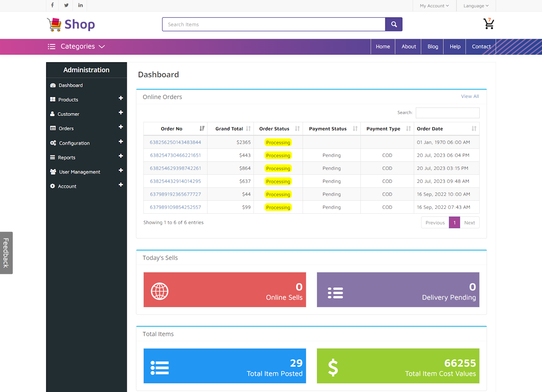Open the Categories dropdown
Screen dimensions: 542x392
[76, 47]
